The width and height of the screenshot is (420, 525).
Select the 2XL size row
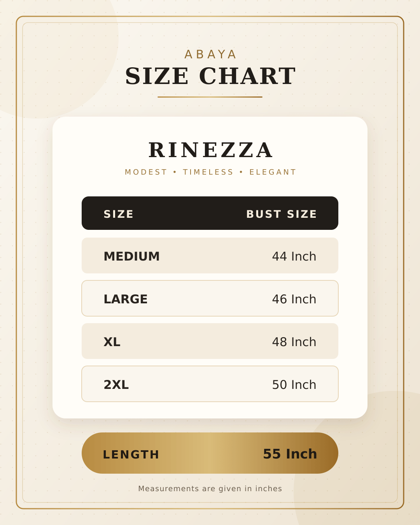click(210, 384)
